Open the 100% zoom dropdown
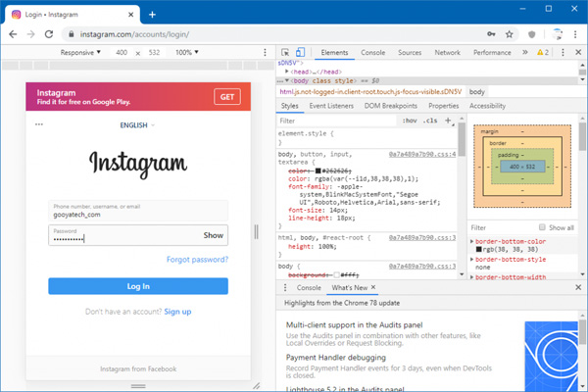 187,52
